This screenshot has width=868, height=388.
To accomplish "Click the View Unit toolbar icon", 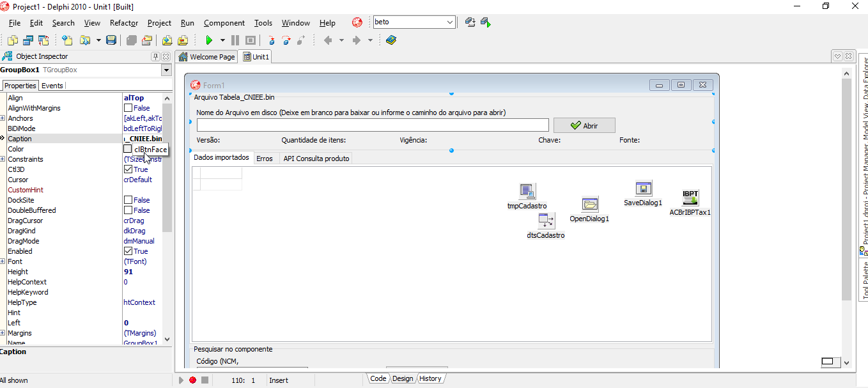I will (13, 40).
